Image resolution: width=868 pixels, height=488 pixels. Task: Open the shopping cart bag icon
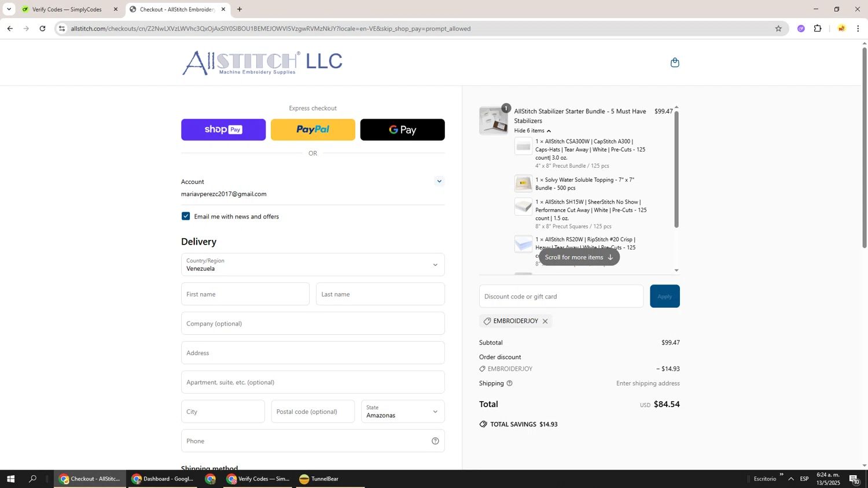pos(675,62)
